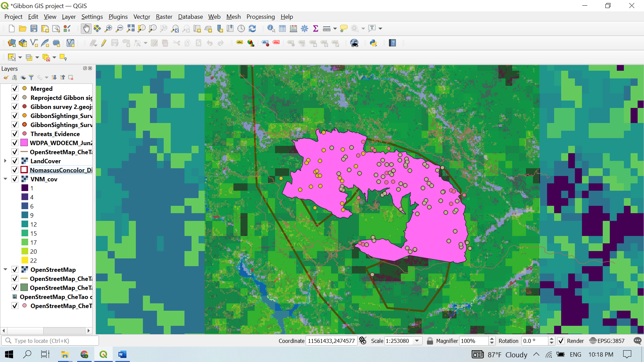Image resolution: width=644 pixels, height=362 pixels.
Task: Click the dark purple swatch for class 1
Action: tap(25, 188)
